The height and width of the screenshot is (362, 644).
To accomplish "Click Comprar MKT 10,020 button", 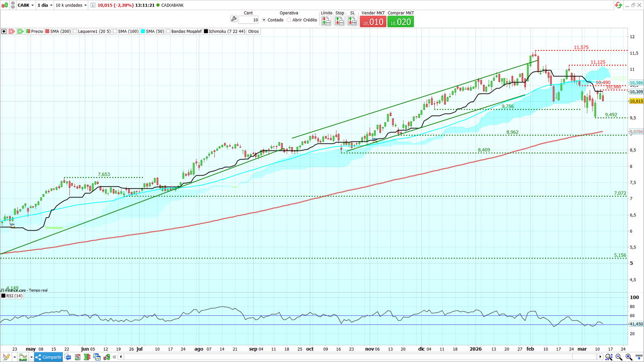I will pos(401,21).
